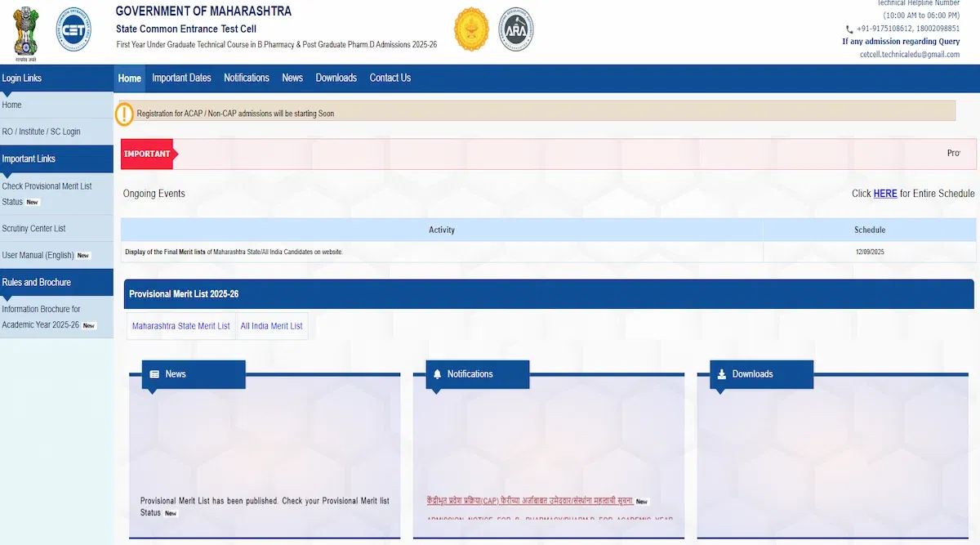Click the News panel header button
This screenshot has width=980, height=545.
click(x=194, y=374)
